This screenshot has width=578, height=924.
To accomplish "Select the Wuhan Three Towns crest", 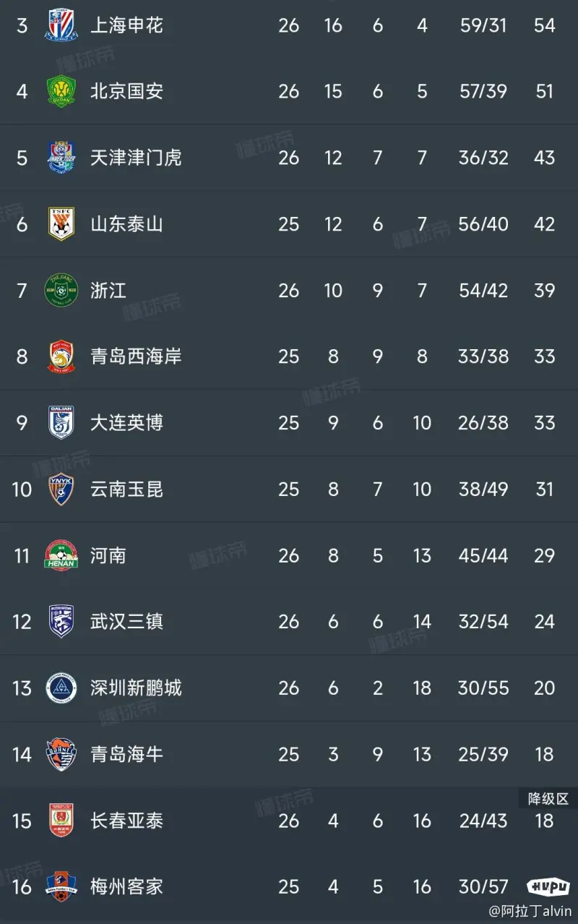I will point(61,622).
